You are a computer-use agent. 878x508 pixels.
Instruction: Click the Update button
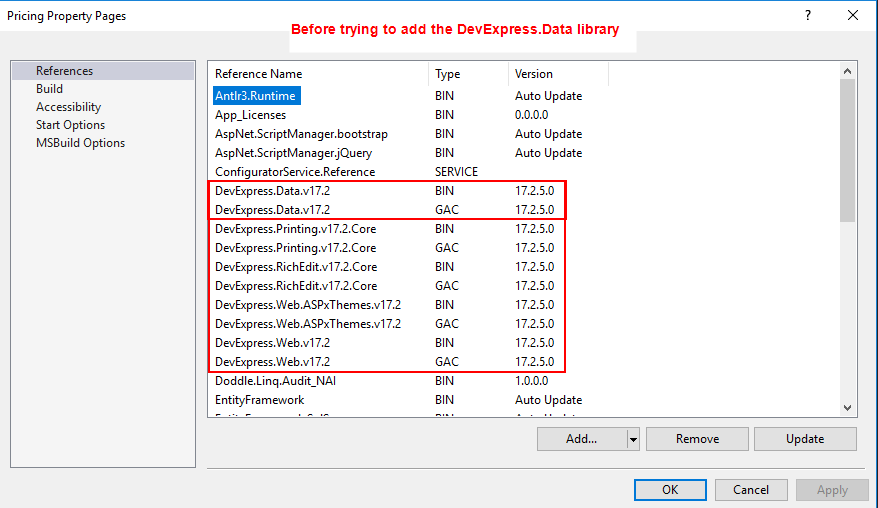(x=805, y=439)
